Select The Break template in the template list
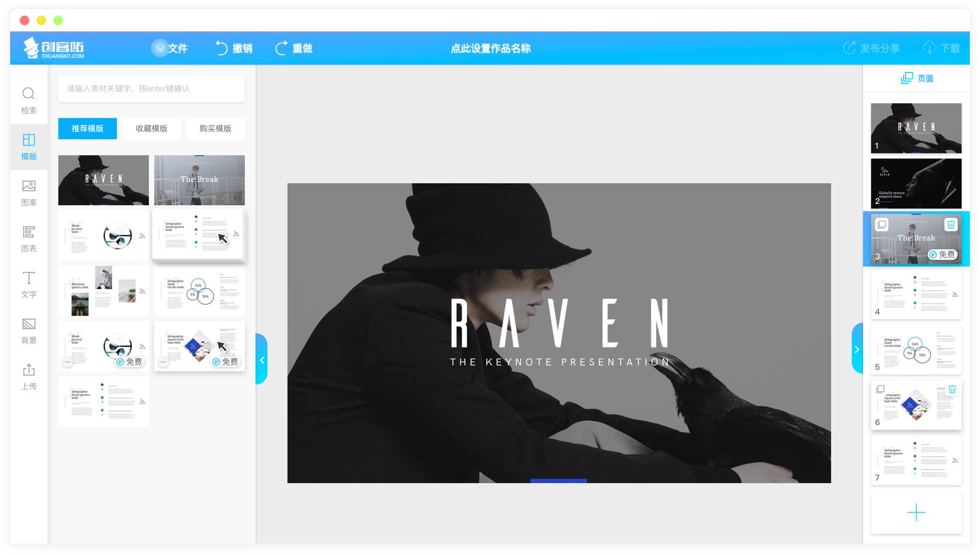Viewport: 980px width, 555px height. [199, 180]
